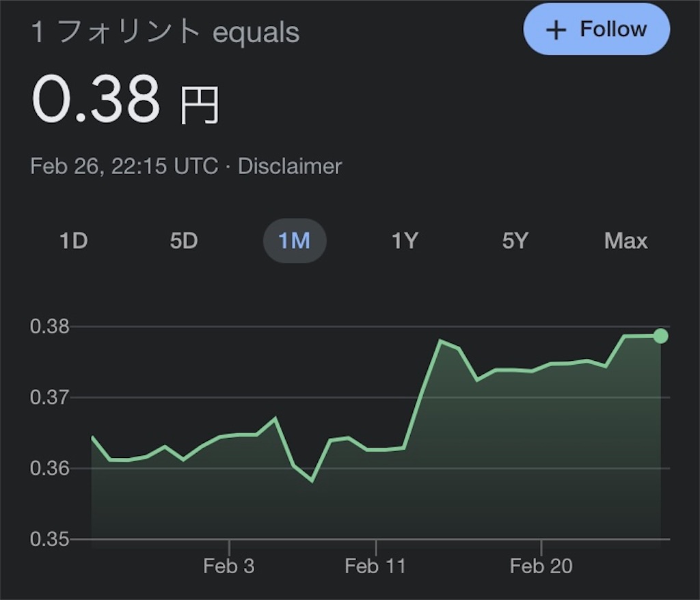
Task: Click the Feb 20 axis label
Action: click(x=541, y=566)
